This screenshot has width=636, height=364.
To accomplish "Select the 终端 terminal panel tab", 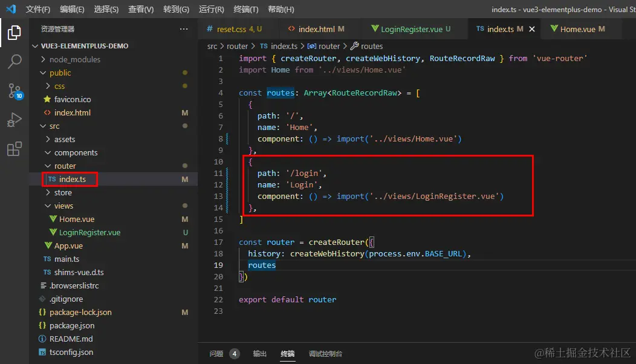I will pos(288,354).
